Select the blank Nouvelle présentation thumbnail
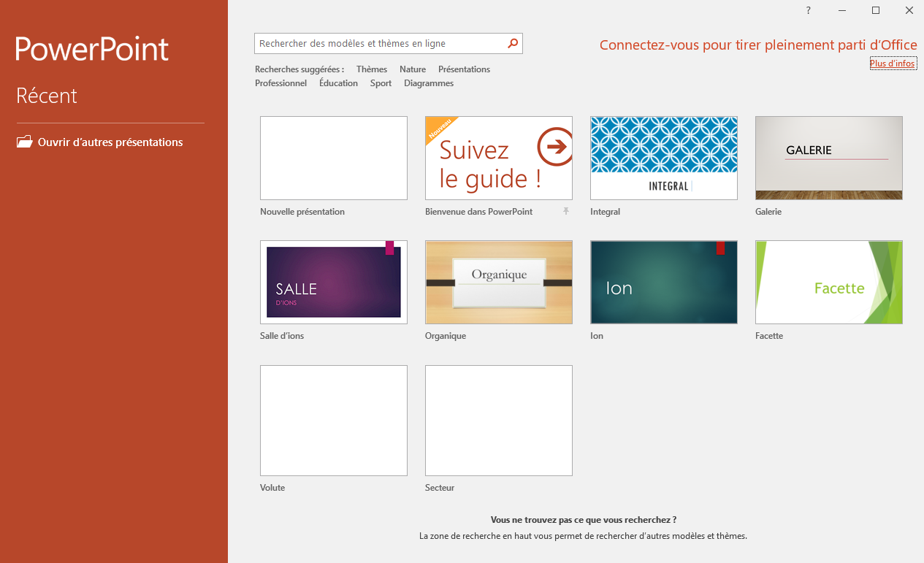The image size is (924, 563). click(334, 158)
